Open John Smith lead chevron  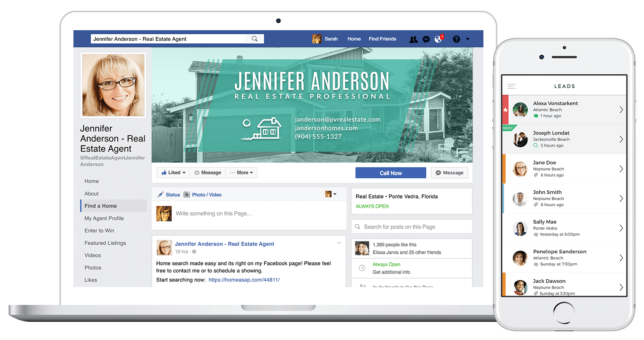click(621, 198)
